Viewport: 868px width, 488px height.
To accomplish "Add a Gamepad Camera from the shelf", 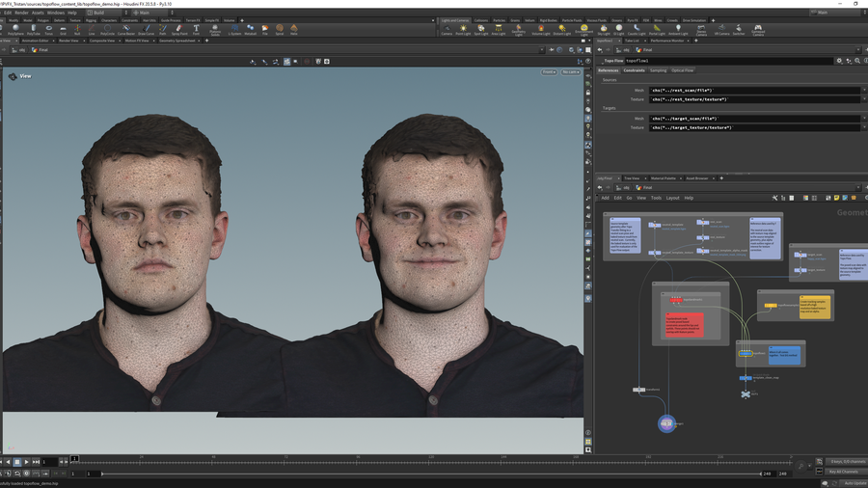I will (758, 29).
